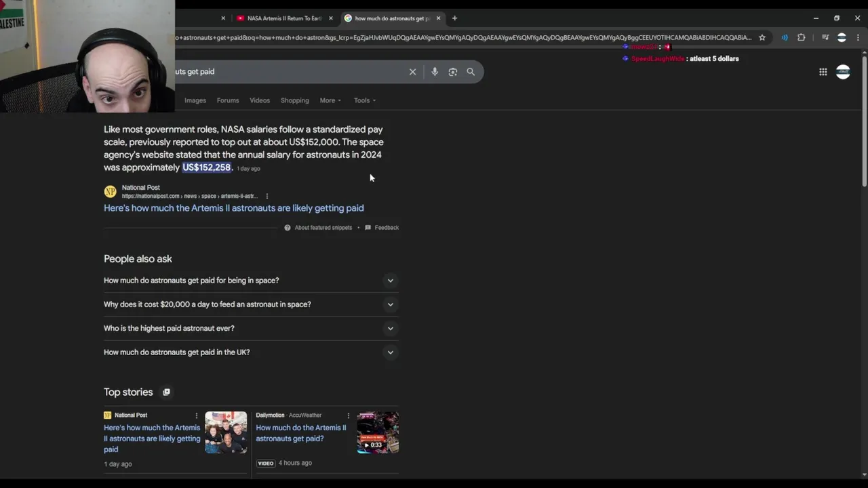Expand 'Why does it cost $20,000 a day' question
The height and width of the screenshot is (488, 868).
[x=251, y=304]
